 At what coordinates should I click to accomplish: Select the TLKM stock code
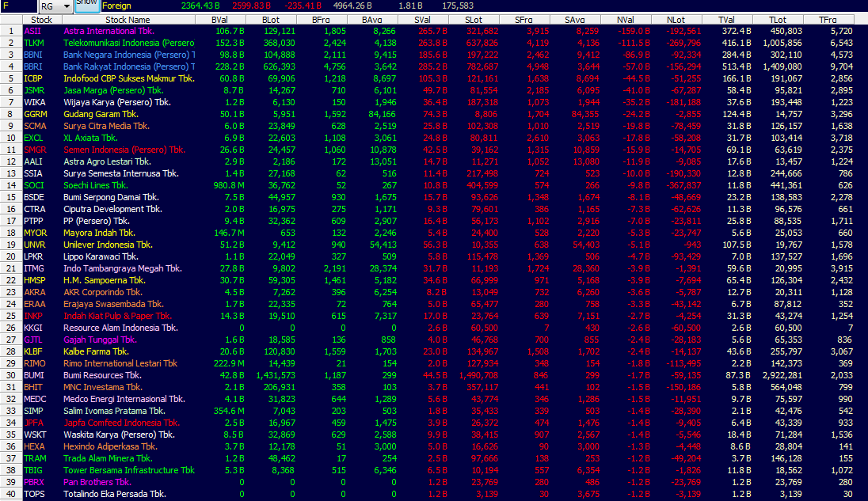(34, 43)
